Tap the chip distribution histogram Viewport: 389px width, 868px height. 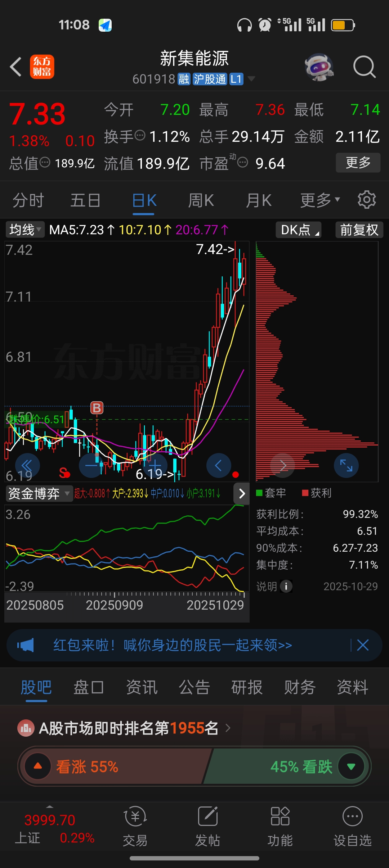[317, 361]
